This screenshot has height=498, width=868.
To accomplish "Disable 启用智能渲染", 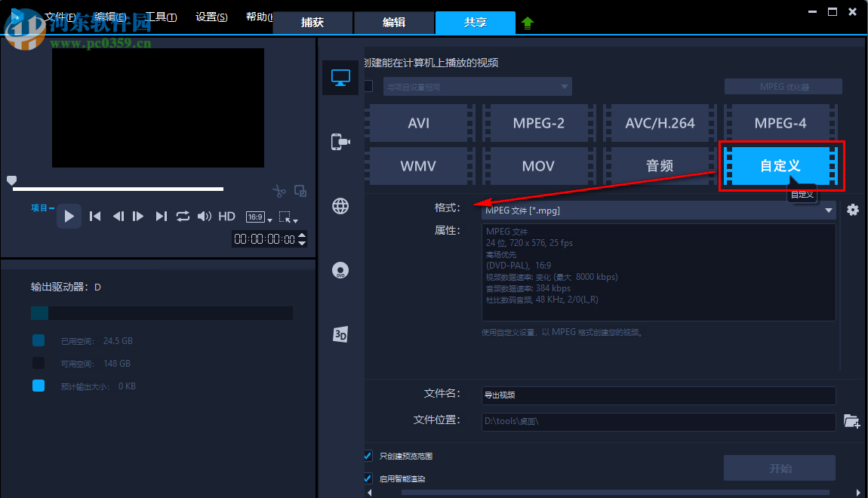I will [368, 478].
